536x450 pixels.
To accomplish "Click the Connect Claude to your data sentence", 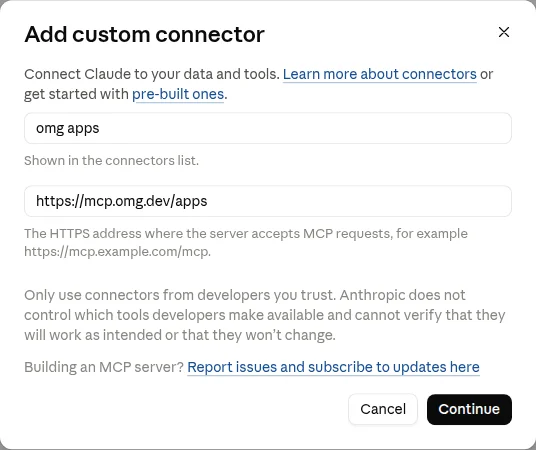I will point(152,74).
